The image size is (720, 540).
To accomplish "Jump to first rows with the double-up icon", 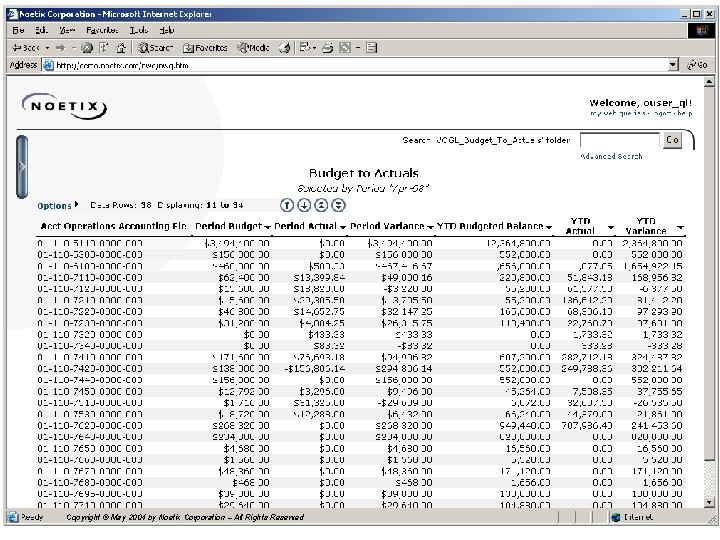I will 321,205.
